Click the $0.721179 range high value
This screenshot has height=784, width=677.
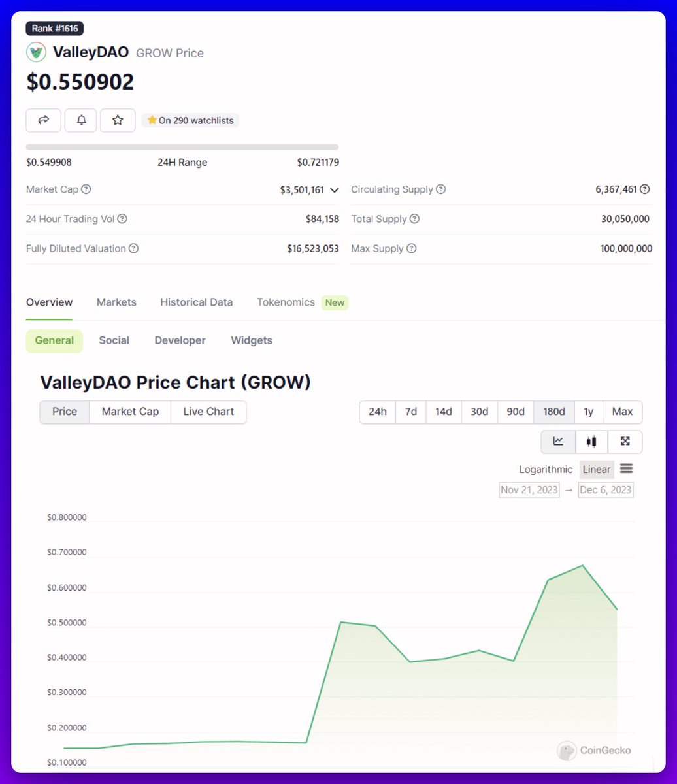pyautogui.click(x=318, y=162)
